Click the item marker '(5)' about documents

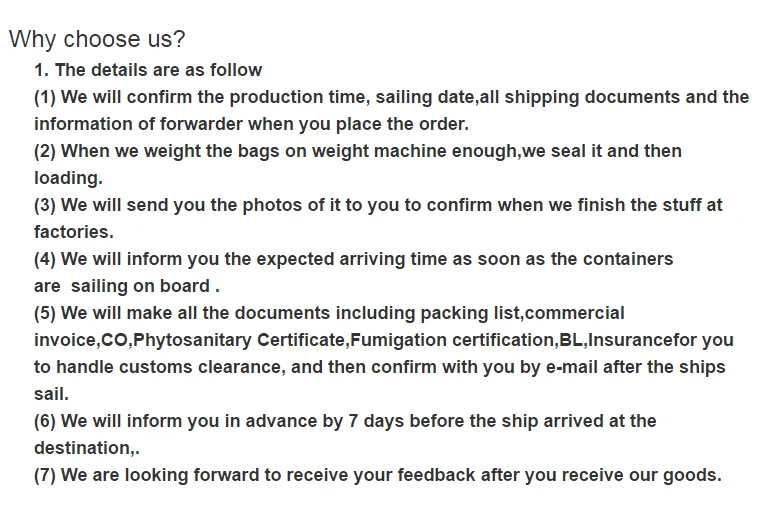point(45,313)
